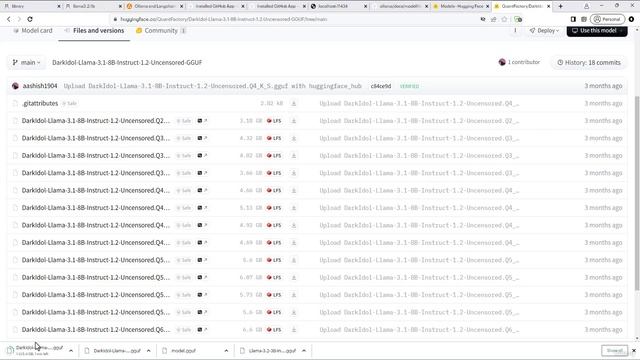Expand the Deploy dropdown
The height and width of the screenshot is (360, 640).
(544, 31)
